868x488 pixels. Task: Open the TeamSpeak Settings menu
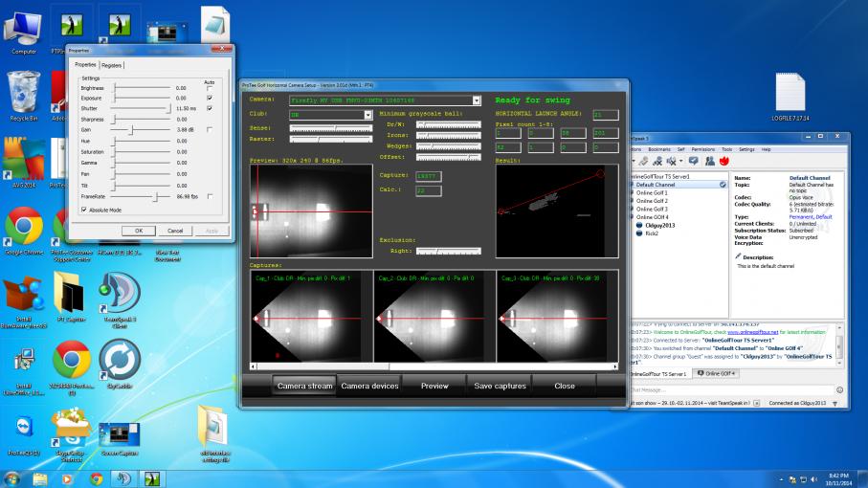point(746,149)
